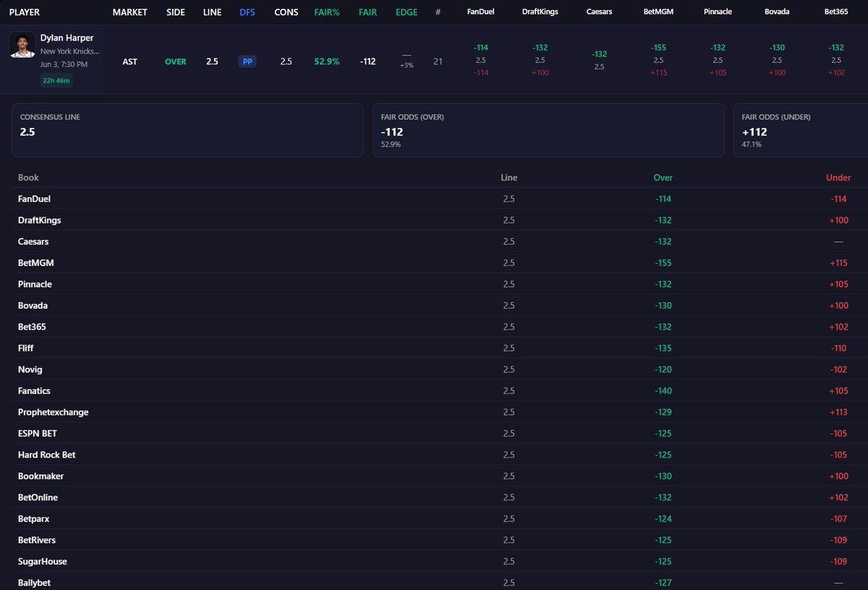The width and height of the screenshot is (868, 590).
Task: Sort by the LINE column header
Action: (212, 12)
